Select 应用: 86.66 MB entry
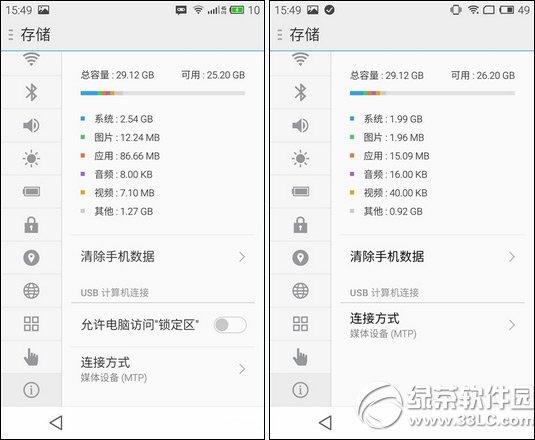 (120, 156)
